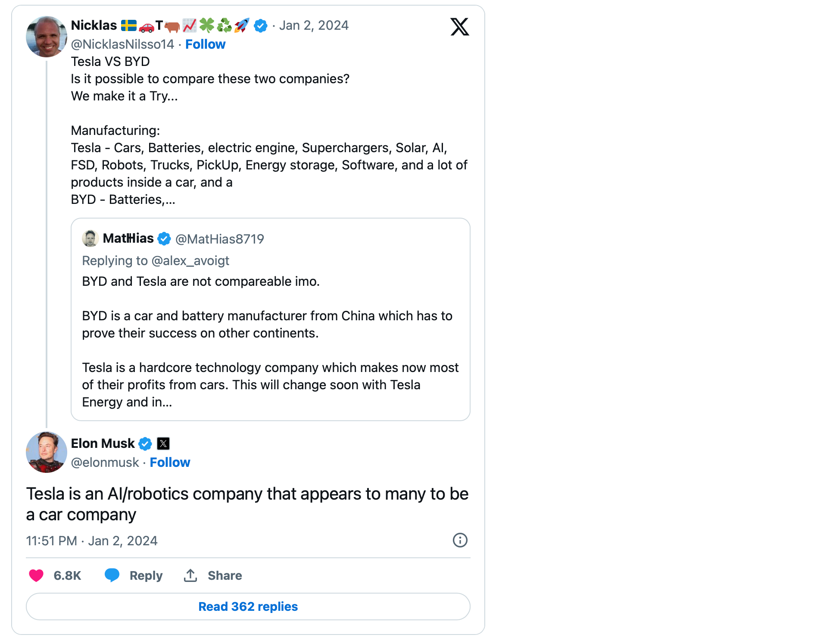Click the share upload arrow icon
The width and height of the screenshot is (817, 644).
pyautogui.click(x=190, y=575)
